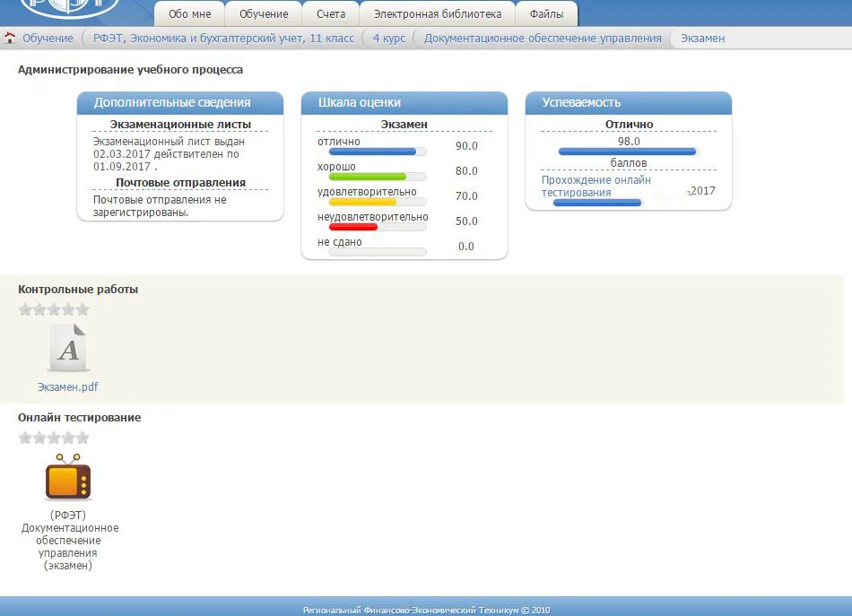Give Онлайн тестирование a first-star rating
This screenshot has height=616, width=852.
click(x=25, y=438)
